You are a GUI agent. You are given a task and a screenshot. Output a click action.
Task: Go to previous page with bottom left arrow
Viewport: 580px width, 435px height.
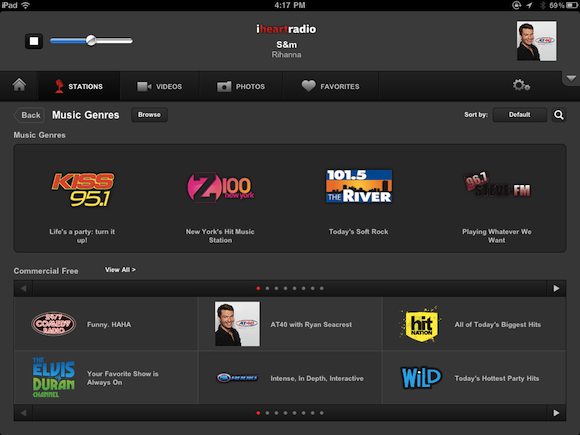(23, 413)
